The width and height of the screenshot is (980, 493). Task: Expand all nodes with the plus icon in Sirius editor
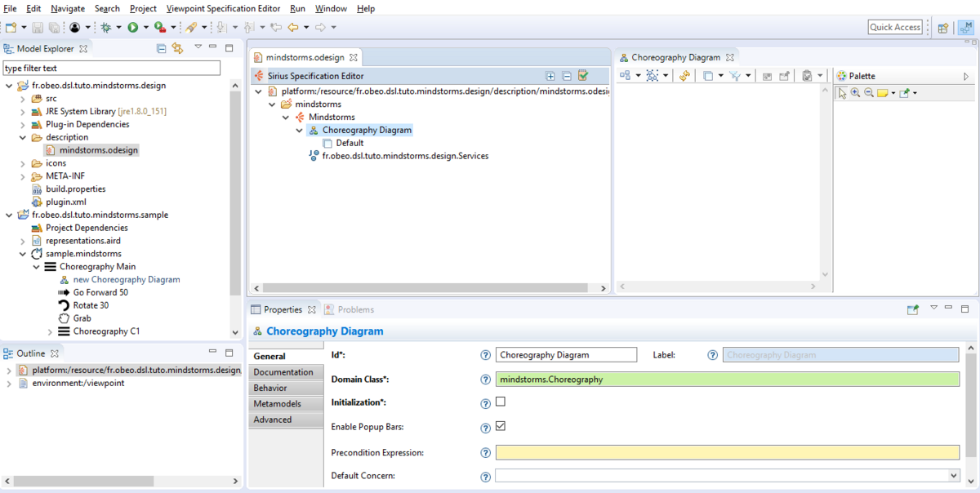click(550, 74)
